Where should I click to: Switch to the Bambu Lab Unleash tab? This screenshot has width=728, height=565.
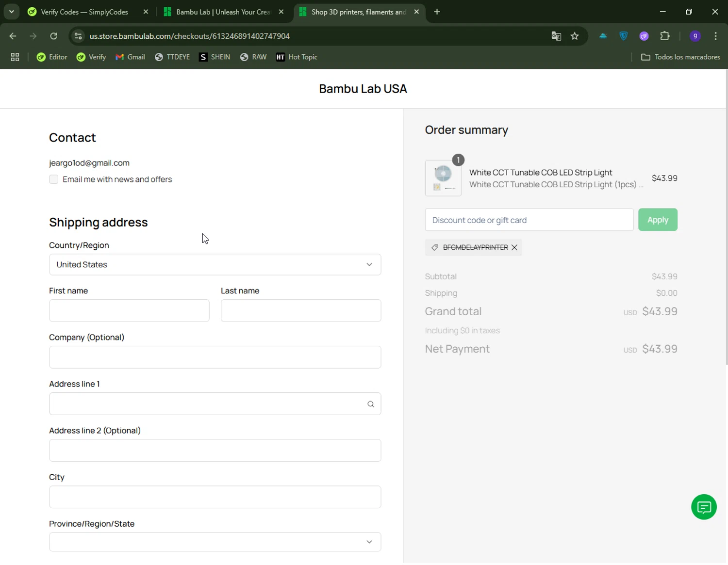pos(222,12)
